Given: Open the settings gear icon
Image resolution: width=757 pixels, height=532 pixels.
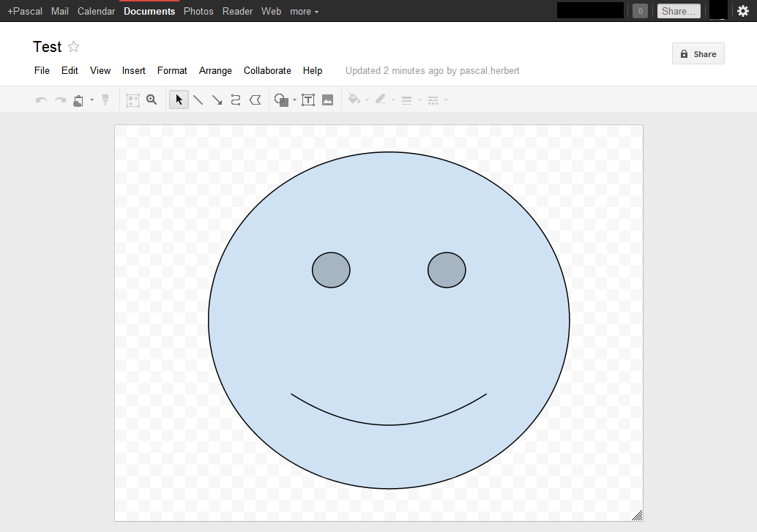Looking at the screenshot, I should coord(743,11).
